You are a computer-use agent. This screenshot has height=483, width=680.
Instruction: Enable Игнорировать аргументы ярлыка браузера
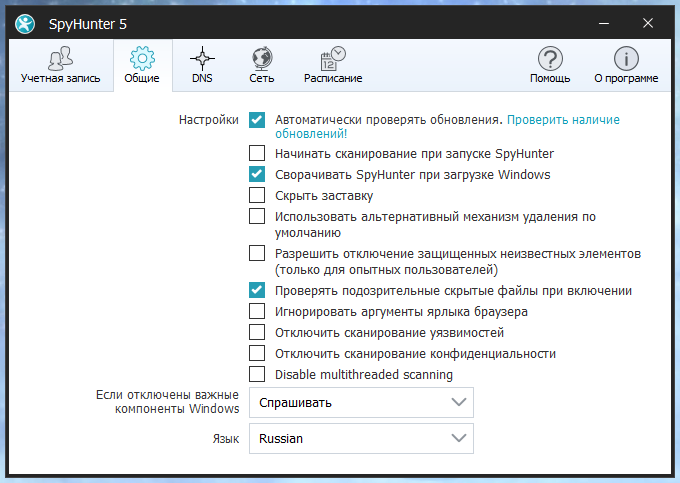[257, 311]
